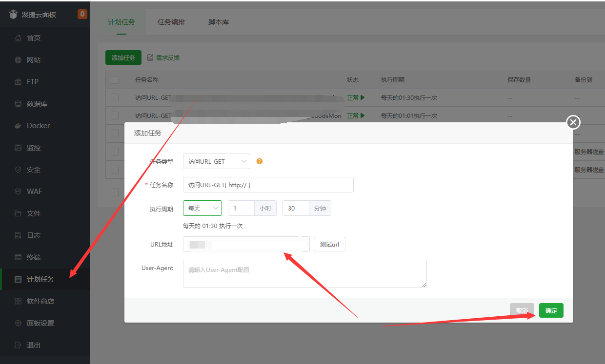The image size is (605, 364).
Task: Click the User-Agent textarea
Action: [305, 273]
